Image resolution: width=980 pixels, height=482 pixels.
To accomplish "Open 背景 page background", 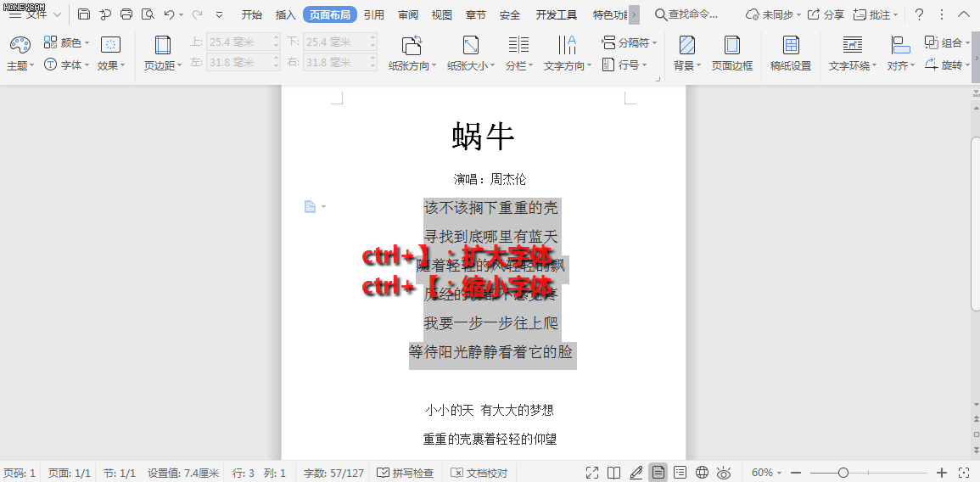I will [687, 53].
